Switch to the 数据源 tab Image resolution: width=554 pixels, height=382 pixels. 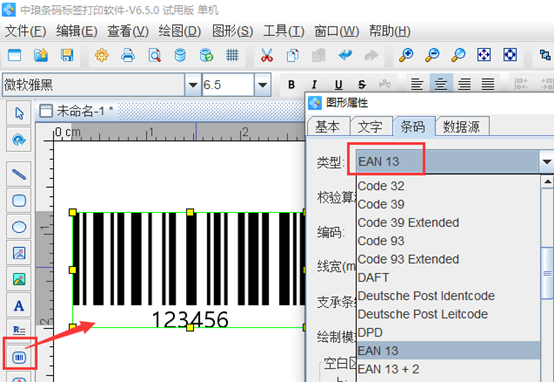461,127
